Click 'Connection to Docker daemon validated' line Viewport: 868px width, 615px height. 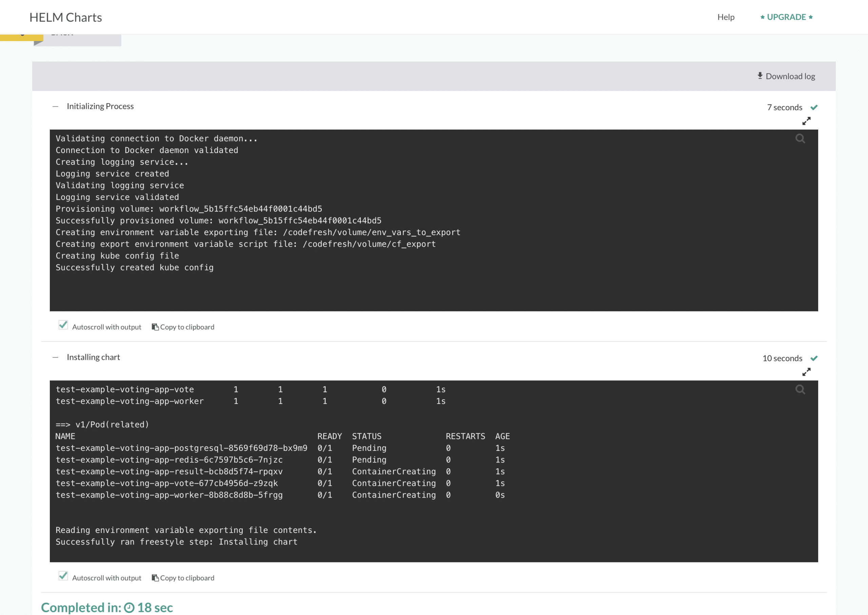pyautogui.click(x=147, y=150)
